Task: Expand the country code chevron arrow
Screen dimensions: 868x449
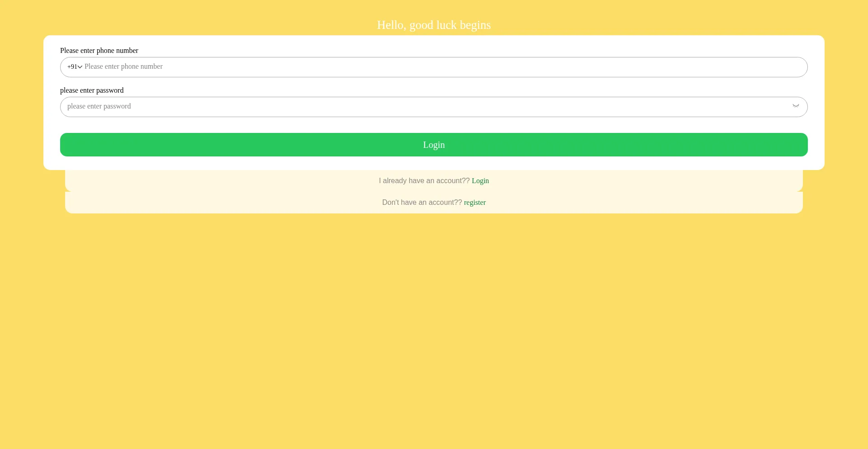Action: (80, 67)
